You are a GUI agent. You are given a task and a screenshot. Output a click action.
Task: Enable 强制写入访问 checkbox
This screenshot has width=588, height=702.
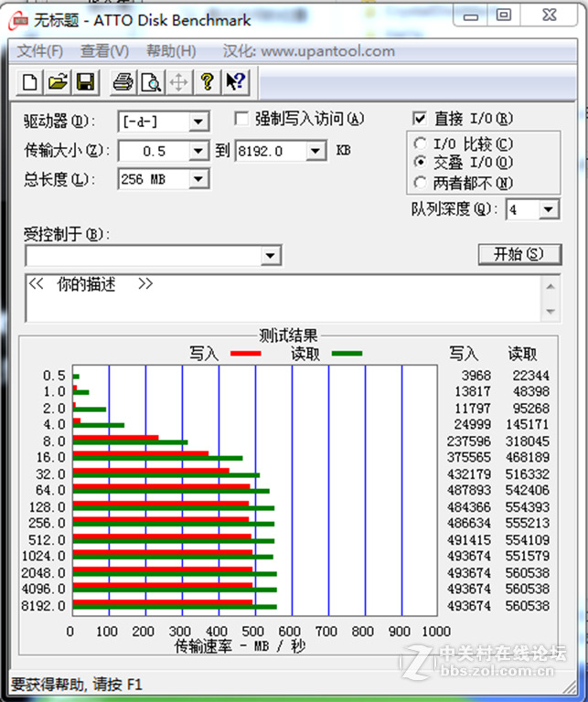click(x=241, y=119)
